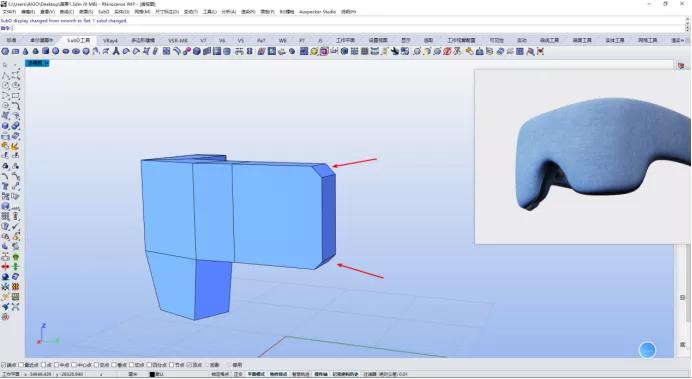Click the magenta highlighted SubD toolbar icon

[x=324, y=52]
